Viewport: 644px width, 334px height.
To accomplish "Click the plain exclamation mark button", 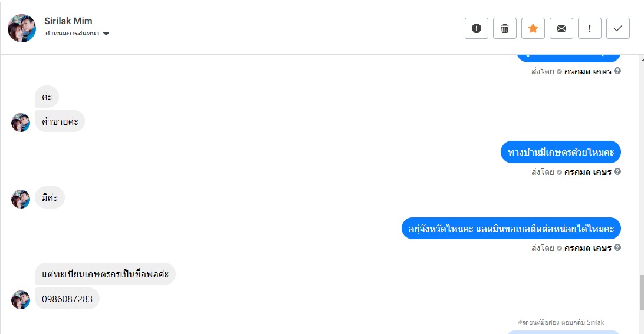I will (590, 28).
